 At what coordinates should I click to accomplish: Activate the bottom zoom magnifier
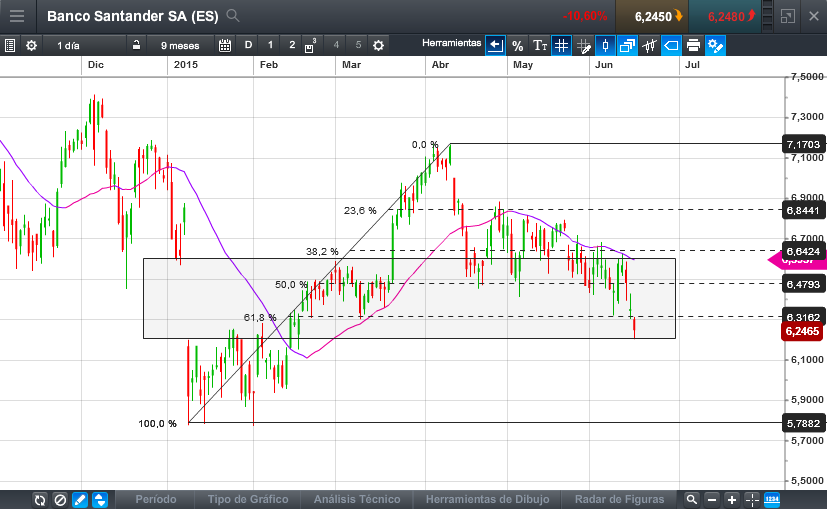(x=691, y=500)
